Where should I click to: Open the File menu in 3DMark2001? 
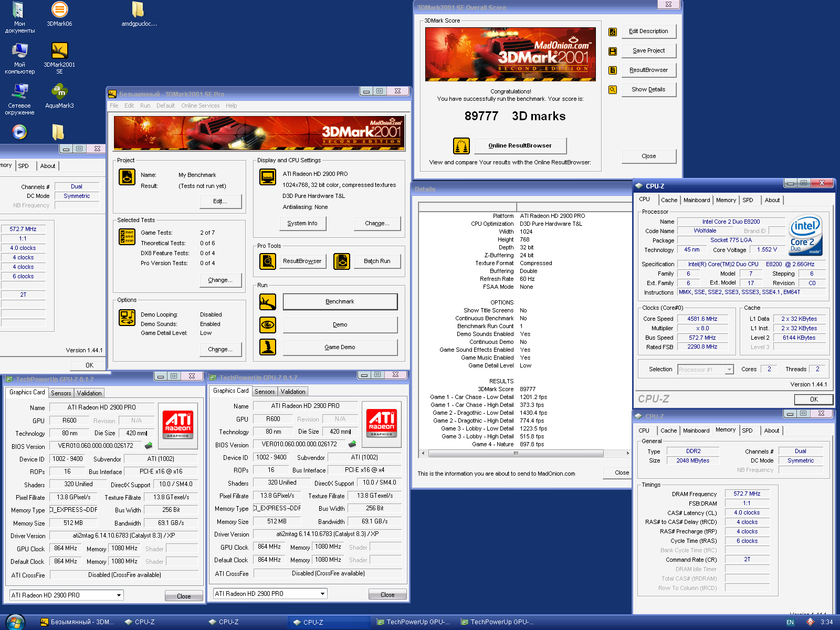[114, 106]
